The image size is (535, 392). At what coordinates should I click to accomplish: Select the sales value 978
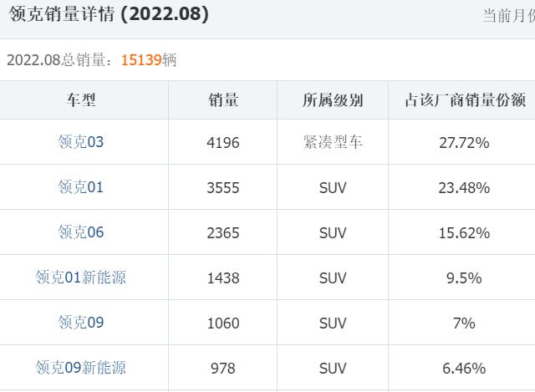[223, 369]
